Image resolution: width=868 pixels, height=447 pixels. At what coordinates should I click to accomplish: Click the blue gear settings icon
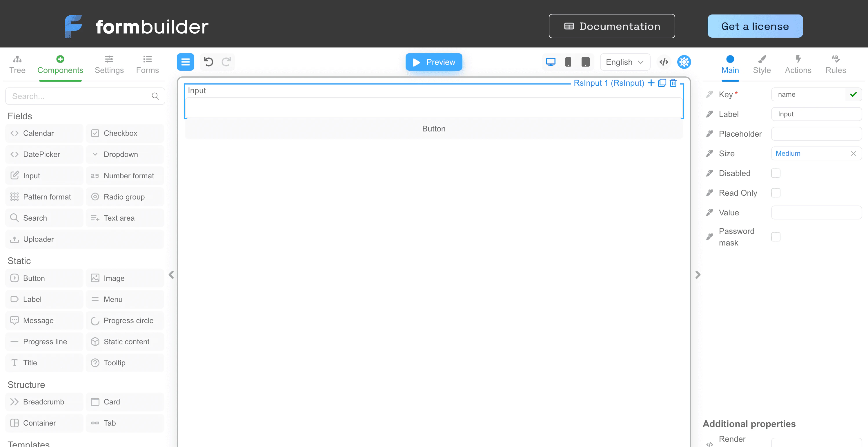(x=684, y=62)
